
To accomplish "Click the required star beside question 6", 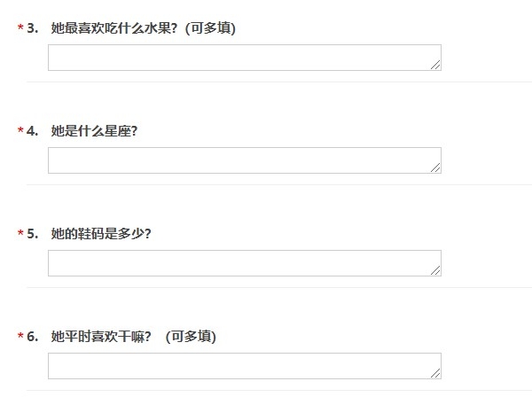I will click(x=20, y=337).
